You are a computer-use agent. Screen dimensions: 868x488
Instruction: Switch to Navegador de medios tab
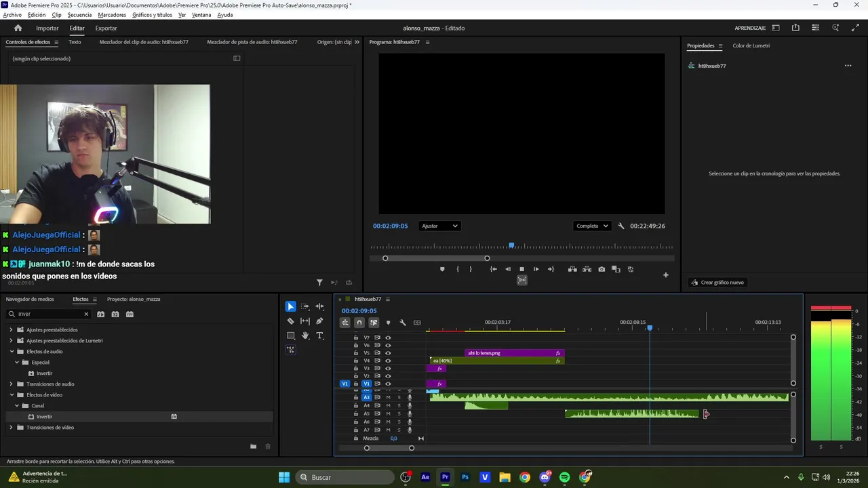[30, 300]
